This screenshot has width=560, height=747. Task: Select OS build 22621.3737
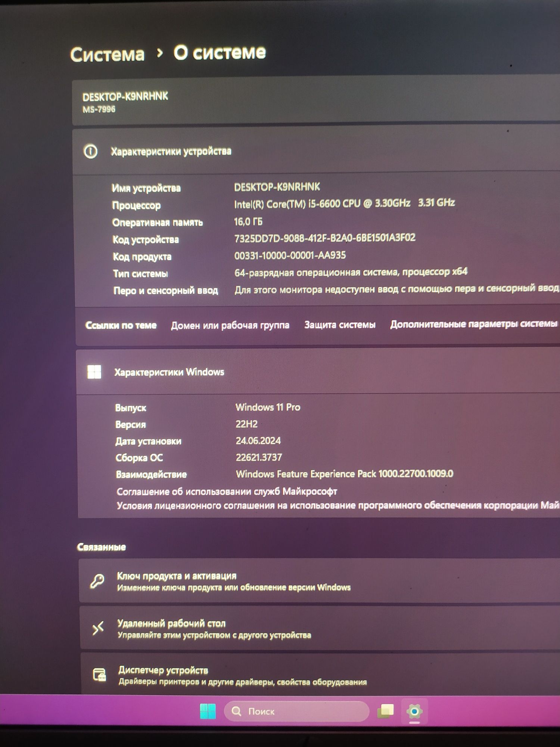pyautogui.click(x=259, y=457)
